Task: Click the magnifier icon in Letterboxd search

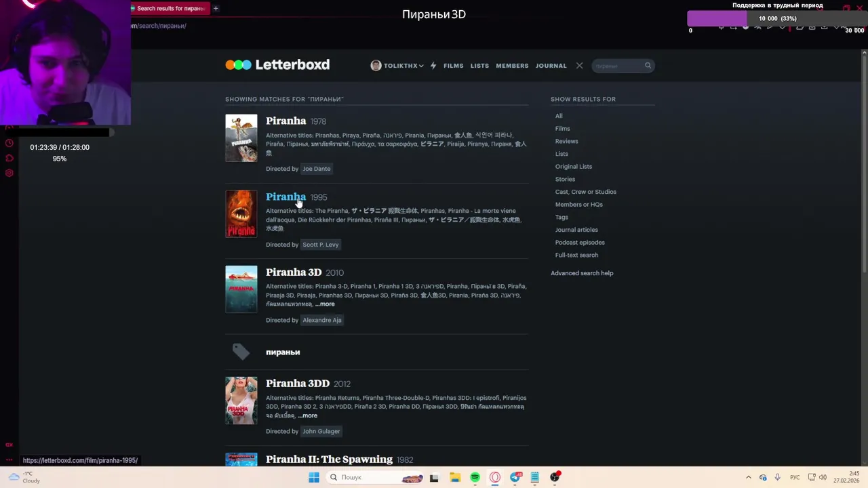Action: 648,66
